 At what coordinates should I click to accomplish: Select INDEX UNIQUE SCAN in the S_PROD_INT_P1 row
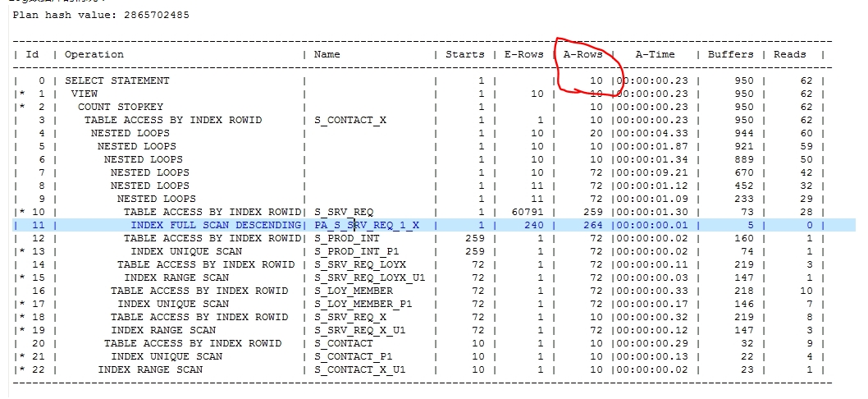coord(186,251)
